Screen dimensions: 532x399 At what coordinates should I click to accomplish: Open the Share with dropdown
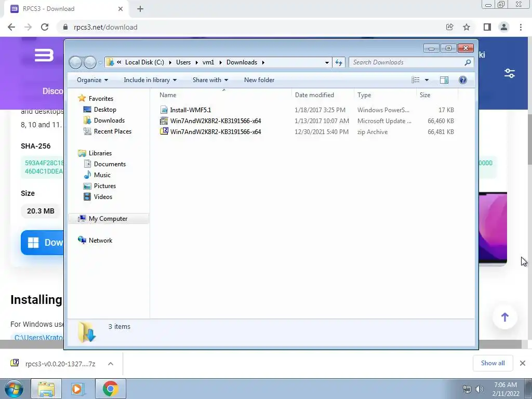point(210,80)
